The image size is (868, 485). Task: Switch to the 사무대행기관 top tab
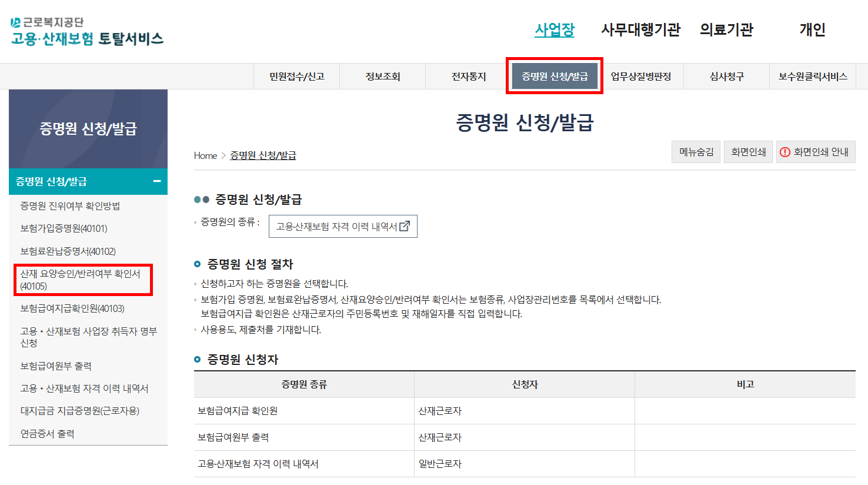point(640,29)
